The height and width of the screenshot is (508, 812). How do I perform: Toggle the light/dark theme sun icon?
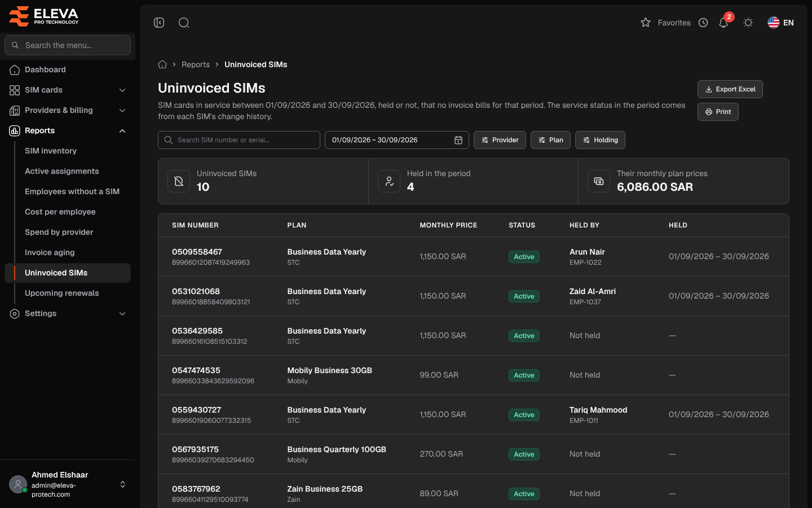coord(748,23)
